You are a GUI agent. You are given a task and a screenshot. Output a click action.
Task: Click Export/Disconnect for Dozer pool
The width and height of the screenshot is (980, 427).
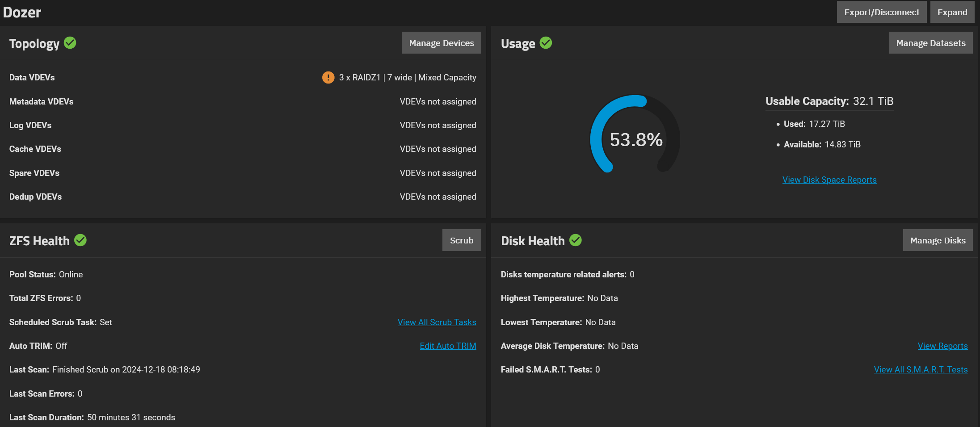coord(881,12)
